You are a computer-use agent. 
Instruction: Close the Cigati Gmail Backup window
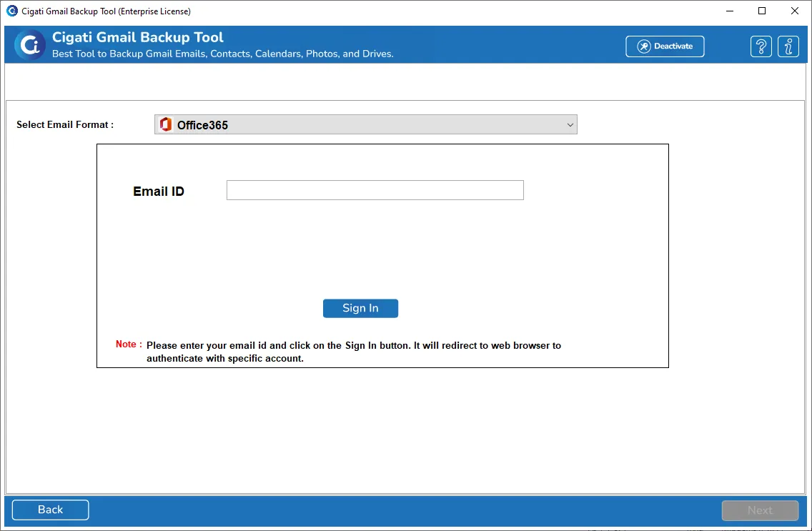(x=794, y=11)
